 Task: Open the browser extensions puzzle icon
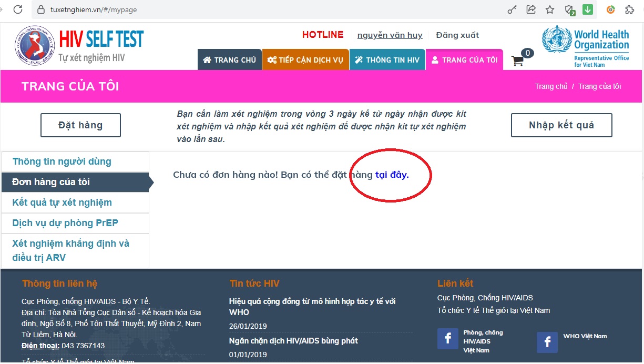[629, 9]
